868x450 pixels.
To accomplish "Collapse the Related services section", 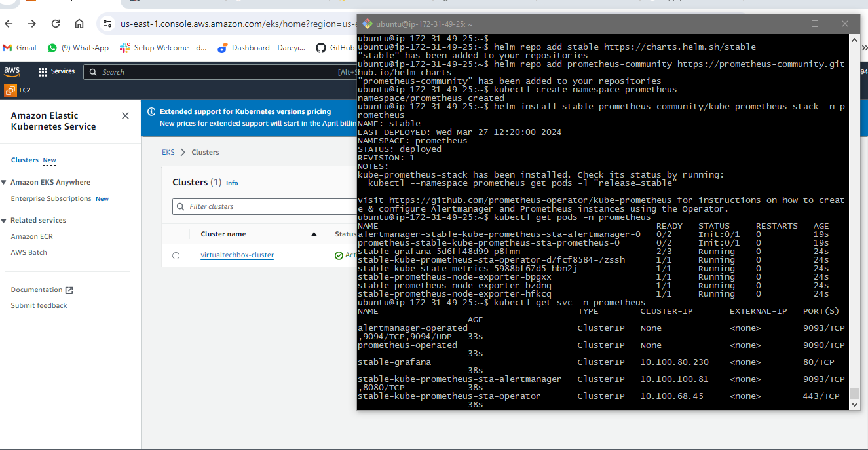I will pos(5,220).
